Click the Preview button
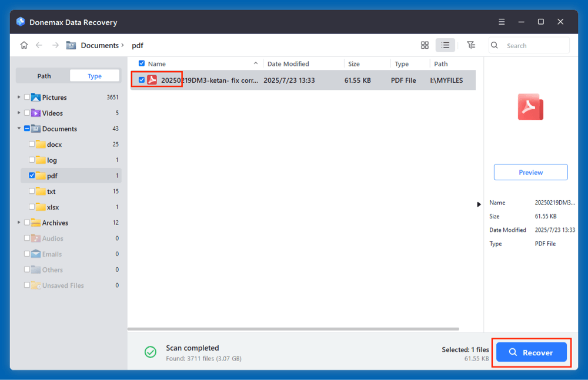The image size is (588, 380). point(530,171)
